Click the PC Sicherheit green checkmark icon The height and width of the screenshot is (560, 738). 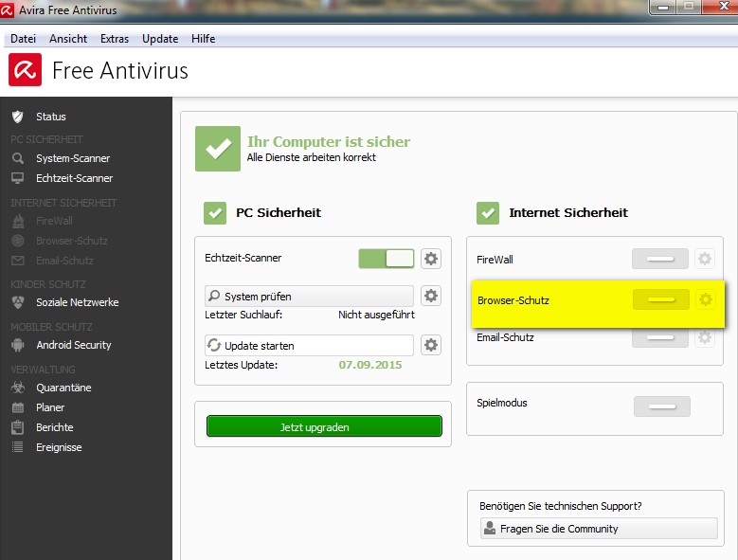[x=215, y=213]
